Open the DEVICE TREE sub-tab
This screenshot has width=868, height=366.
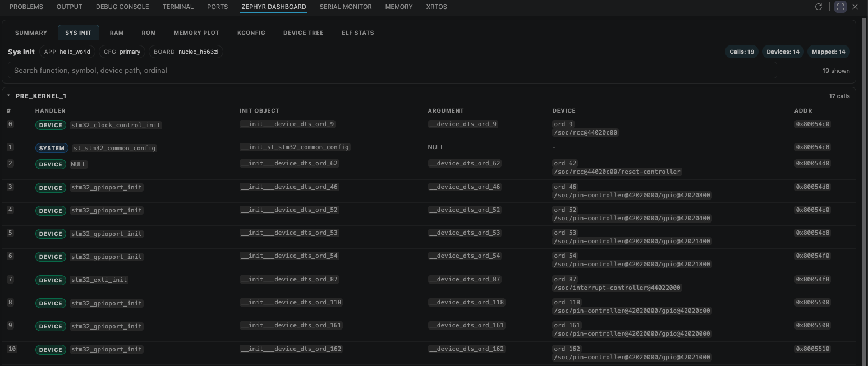[x=304, y=33]
